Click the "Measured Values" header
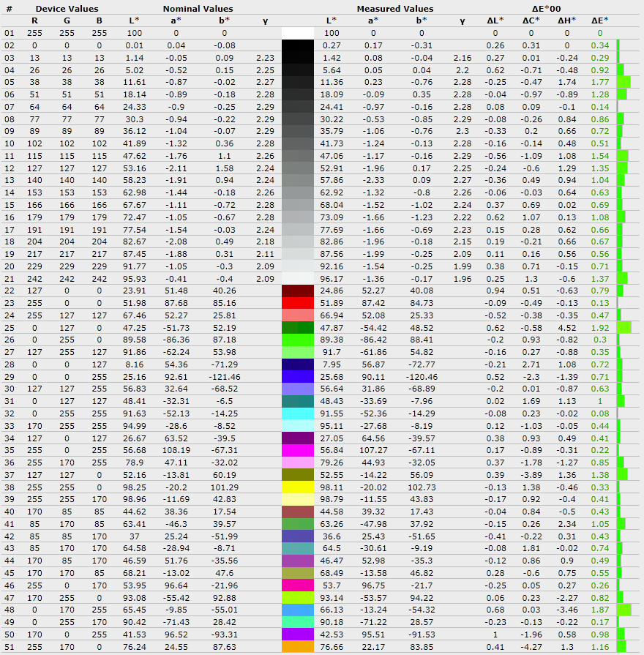Image resolution: width=644 pixels, height=655 pixels. click(x=395, y=9)
